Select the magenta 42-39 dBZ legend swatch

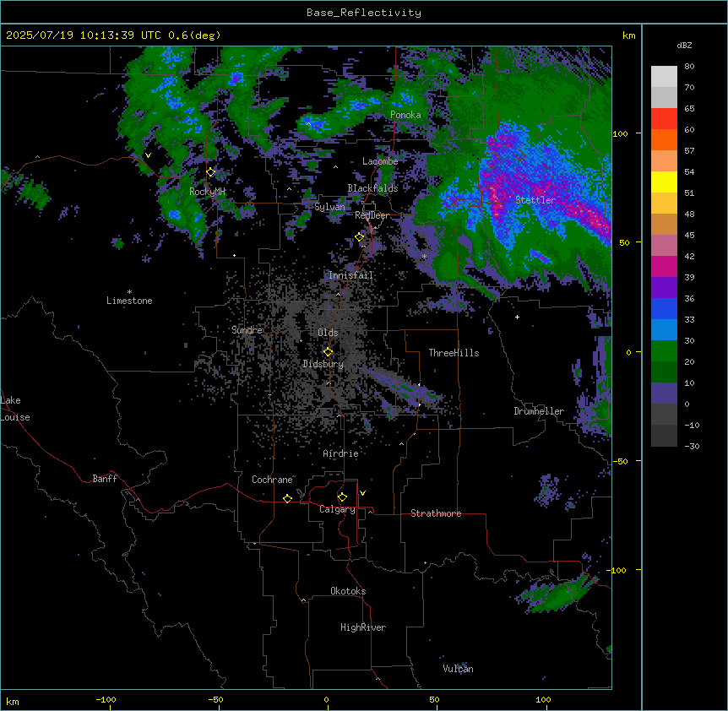[x=664, y=266]
